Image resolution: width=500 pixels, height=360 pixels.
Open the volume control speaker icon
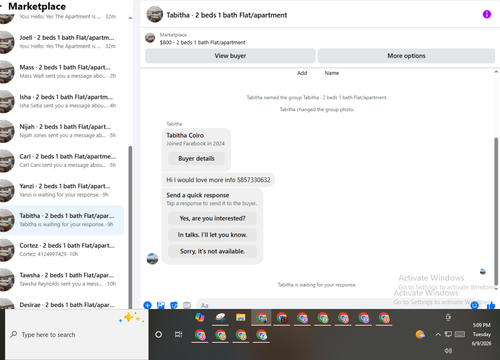coord(448,350)
